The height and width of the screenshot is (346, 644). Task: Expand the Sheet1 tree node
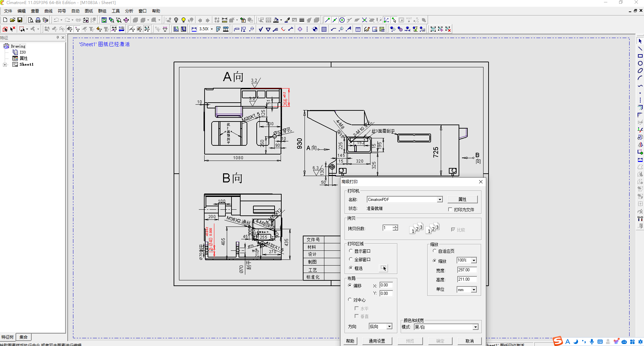[x=5, y=65]
